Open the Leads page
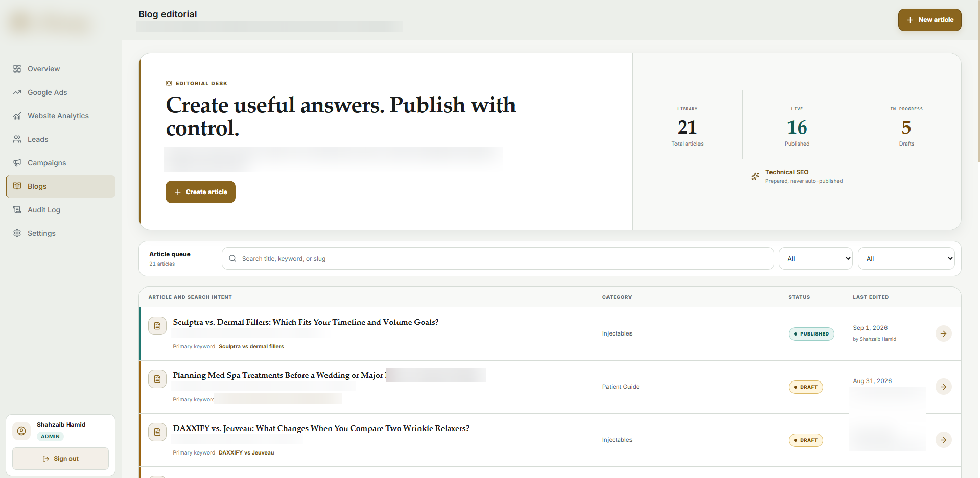This screenshot has width=980, height=478. point(60,139)
